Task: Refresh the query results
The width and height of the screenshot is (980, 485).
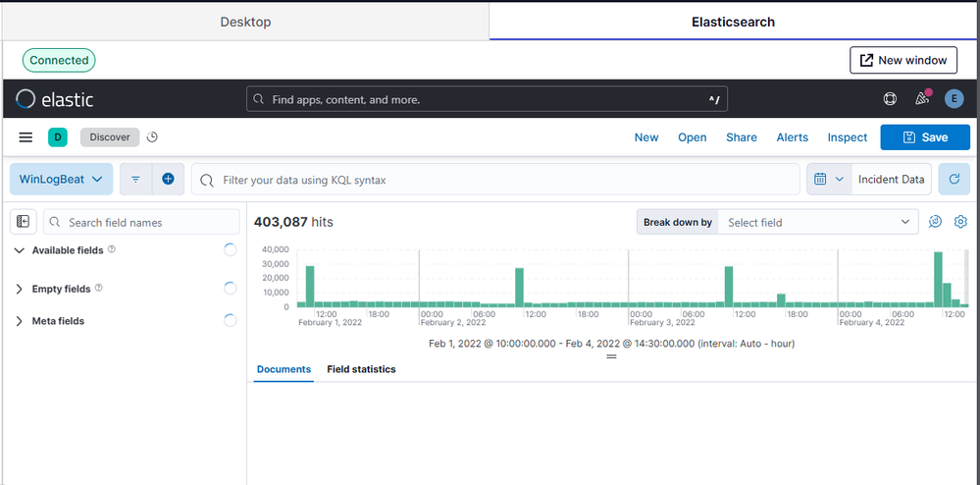Action: click(954, 180)
